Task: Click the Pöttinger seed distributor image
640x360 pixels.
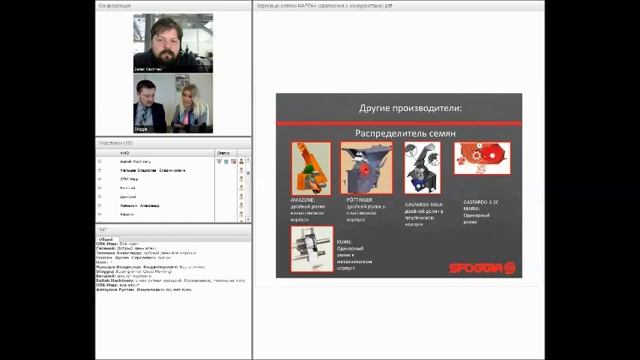Action: click(367, 168)
